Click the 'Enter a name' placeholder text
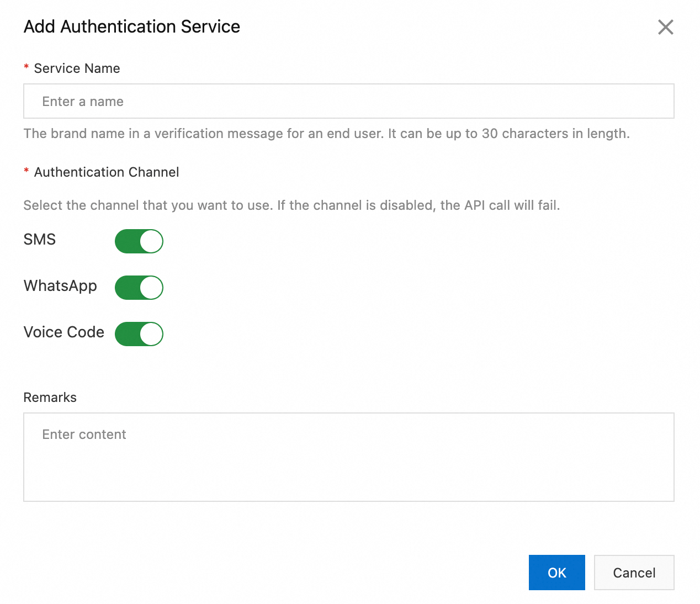The image size is (700, 604). (x=83, y=102)
